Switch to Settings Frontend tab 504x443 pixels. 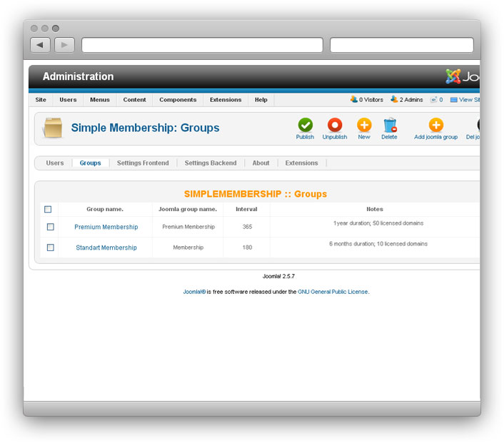pos(143,163)
